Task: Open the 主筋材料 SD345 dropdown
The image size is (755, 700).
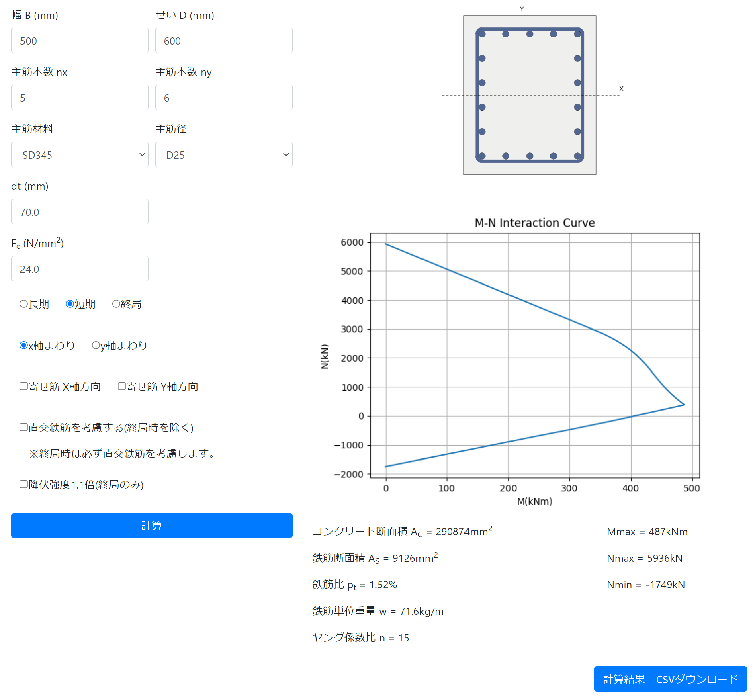Action: click(x=80, y=155)
